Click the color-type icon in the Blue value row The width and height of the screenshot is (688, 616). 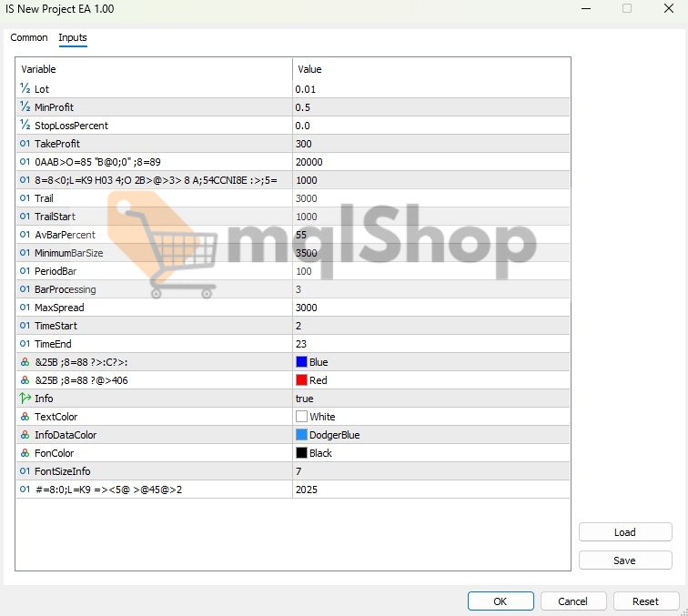coord(25,362)
